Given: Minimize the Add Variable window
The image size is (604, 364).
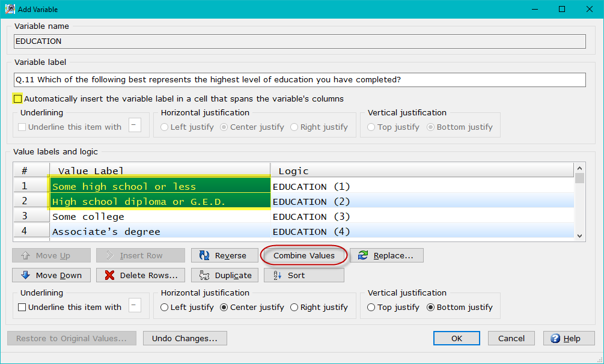Looking at the screenshot, I should click(x=534, y=9).
